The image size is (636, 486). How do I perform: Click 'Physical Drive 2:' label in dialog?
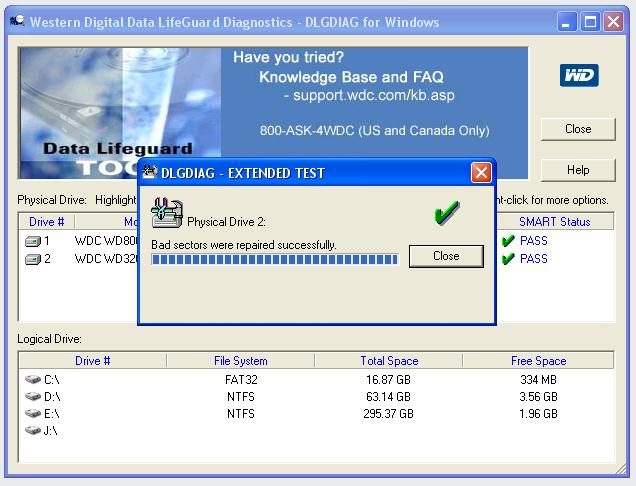pos(226,222)
